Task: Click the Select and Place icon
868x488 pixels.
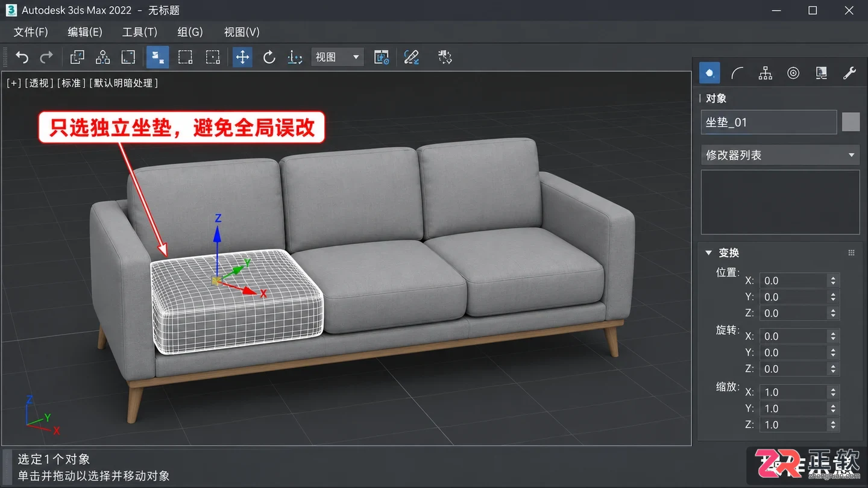Action: pyautogui.click(x=295, y=57)
